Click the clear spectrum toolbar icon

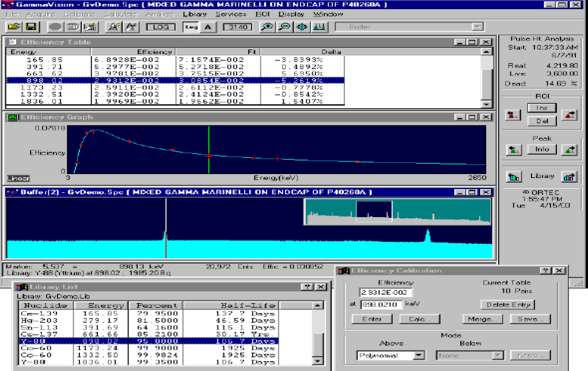tap(90, 26)
